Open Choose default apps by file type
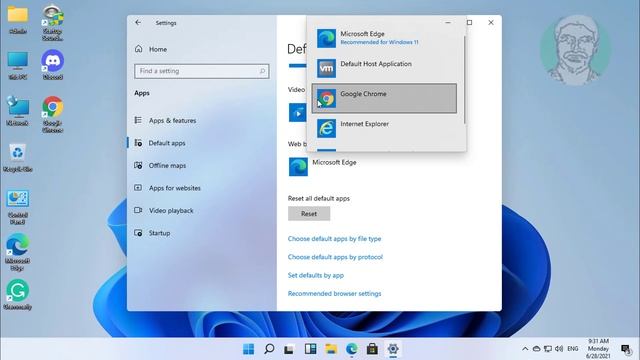640x360 pixels. [334, 238]
